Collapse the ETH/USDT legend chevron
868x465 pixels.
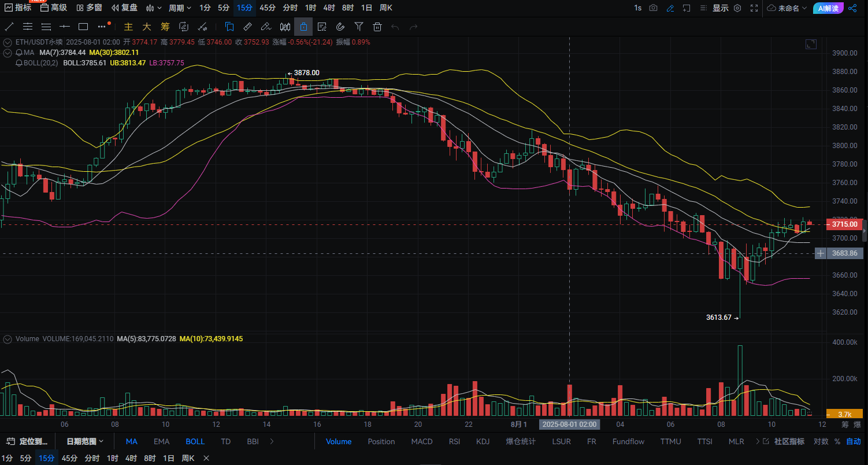[x=8, y=42]
